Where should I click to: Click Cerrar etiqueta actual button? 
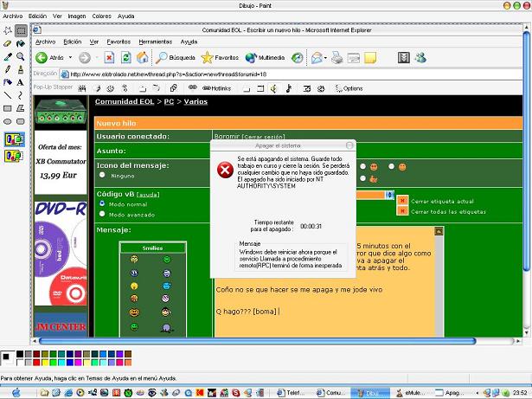[x=402, y=201]
